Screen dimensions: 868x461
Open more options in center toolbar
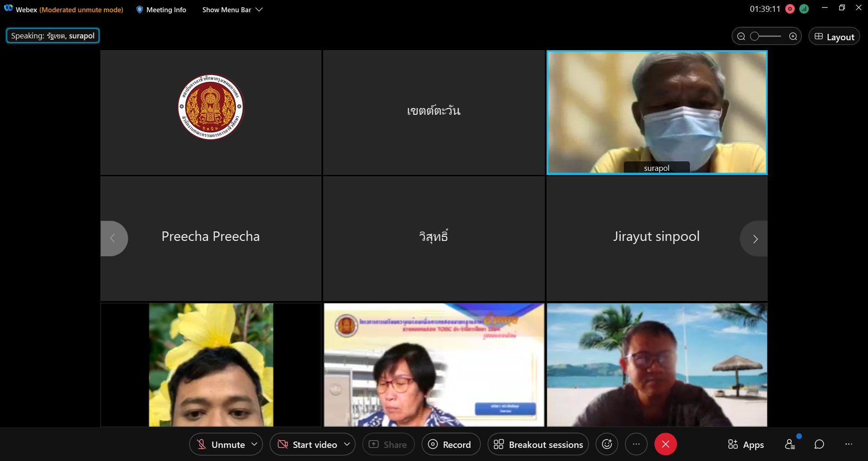pos(636,444)
